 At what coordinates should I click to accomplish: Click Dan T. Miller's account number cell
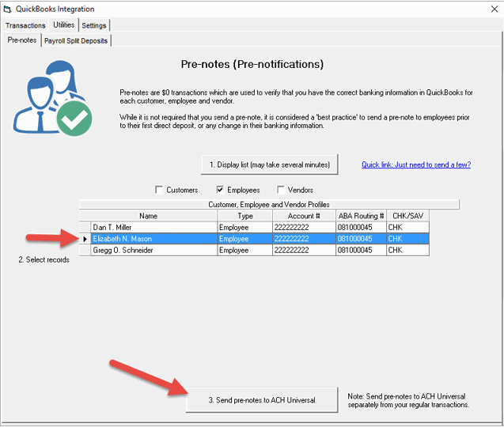pyautogui.click(x=304, y=227)
